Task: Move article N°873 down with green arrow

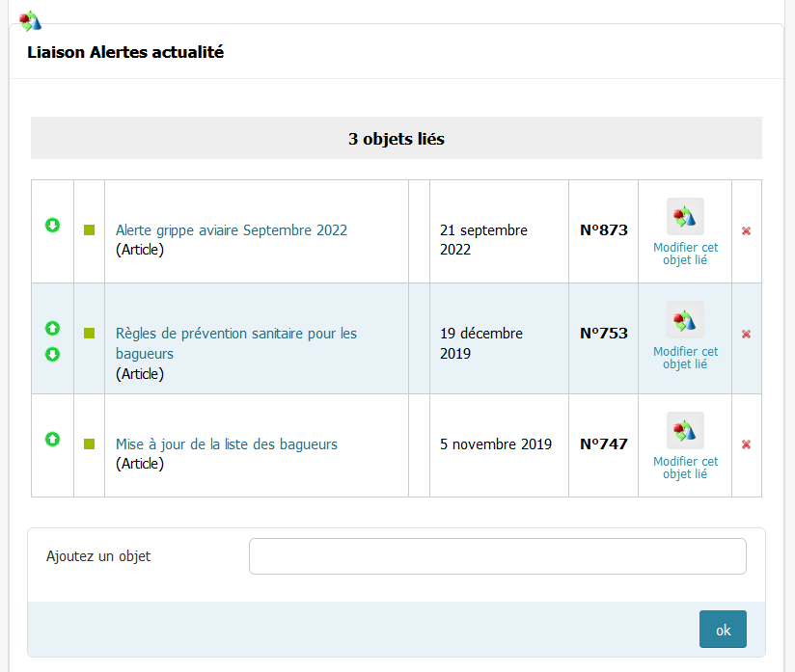Action: click(53, 226)
